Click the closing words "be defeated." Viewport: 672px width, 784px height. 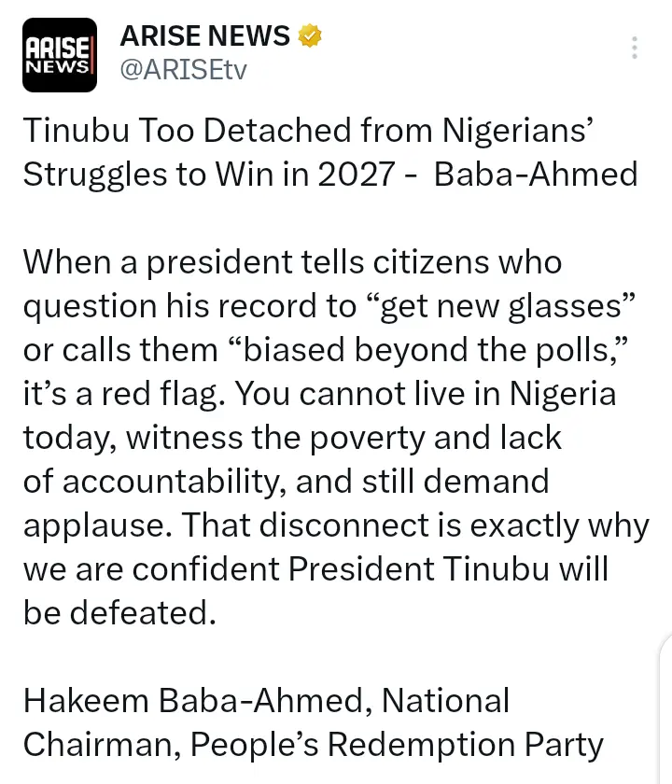point(118,613)
